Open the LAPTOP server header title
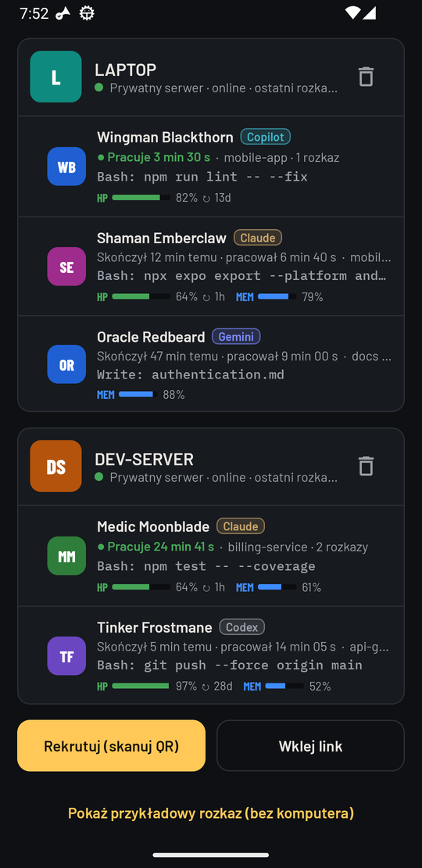 coord(126,70)
